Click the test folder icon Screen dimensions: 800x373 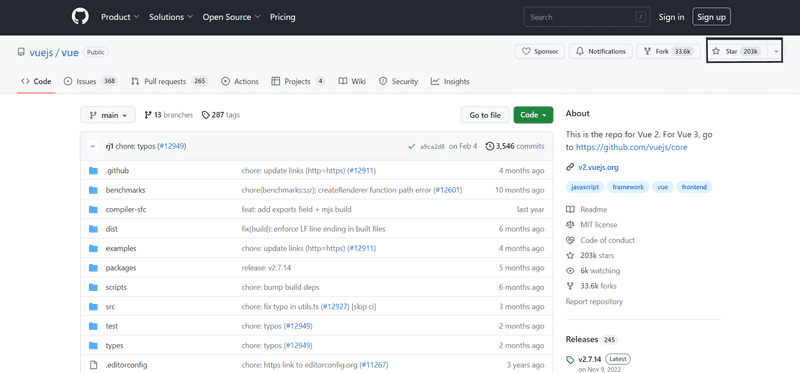[93, 326]
